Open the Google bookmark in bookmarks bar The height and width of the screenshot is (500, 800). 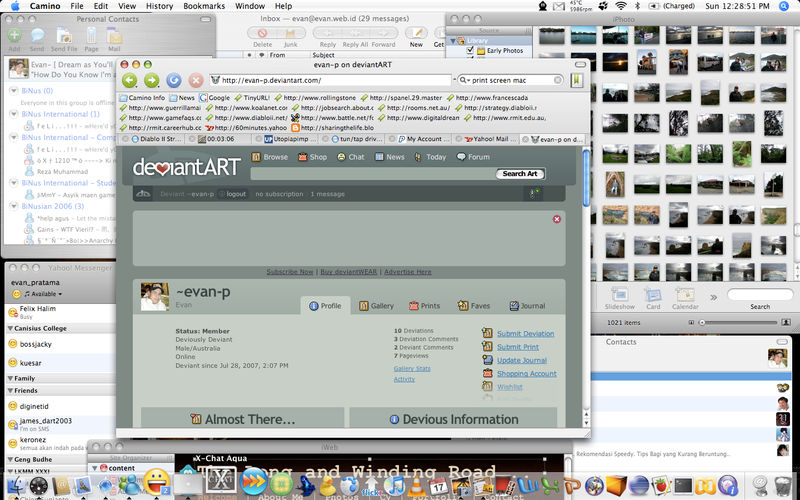point(214,97)
